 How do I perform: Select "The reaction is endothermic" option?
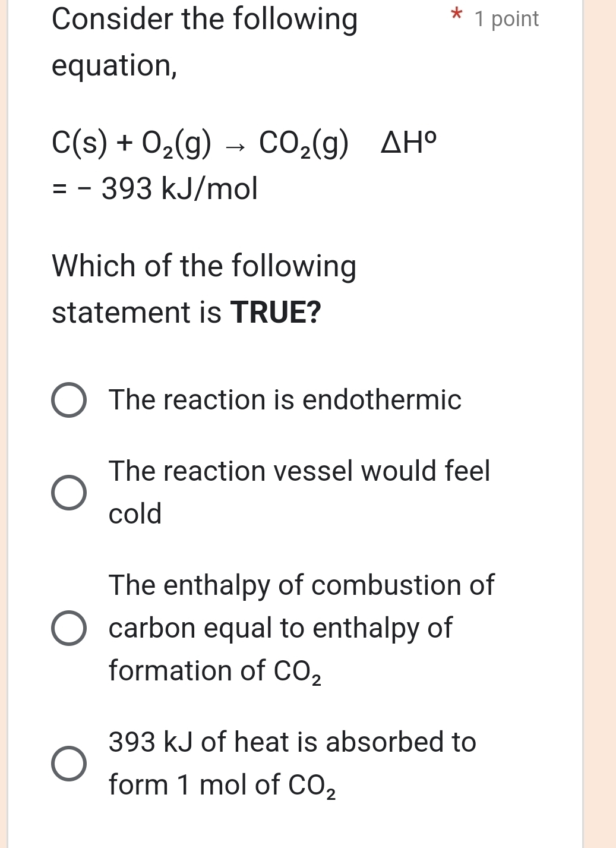pos(70,399)
